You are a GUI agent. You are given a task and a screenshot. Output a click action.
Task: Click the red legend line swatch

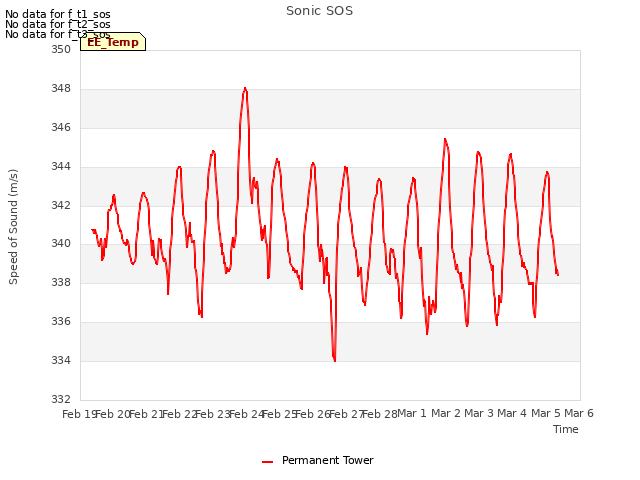coord(267,462)
